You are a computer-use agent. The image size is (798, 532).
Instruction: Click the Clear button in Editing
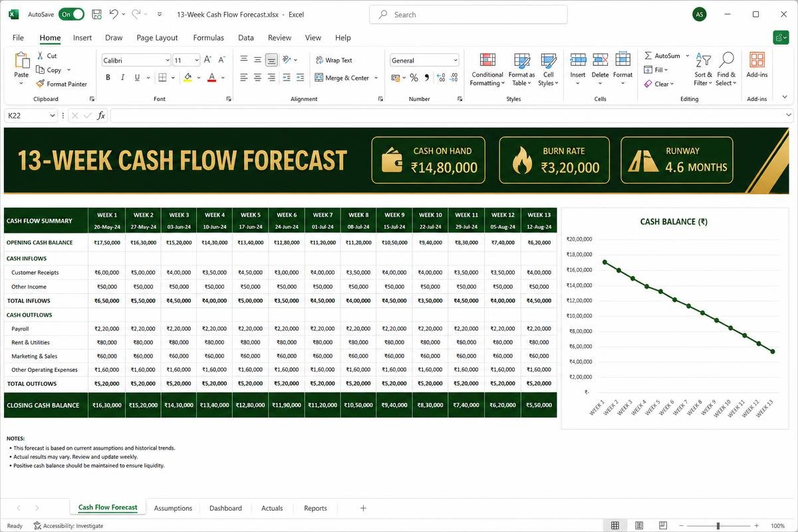(659, 84)
